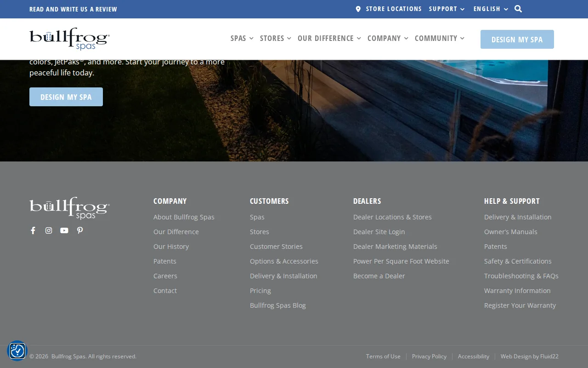
Task: Click the 2026 Bullfrog Spas copyright text
Action: coord(83,356)
